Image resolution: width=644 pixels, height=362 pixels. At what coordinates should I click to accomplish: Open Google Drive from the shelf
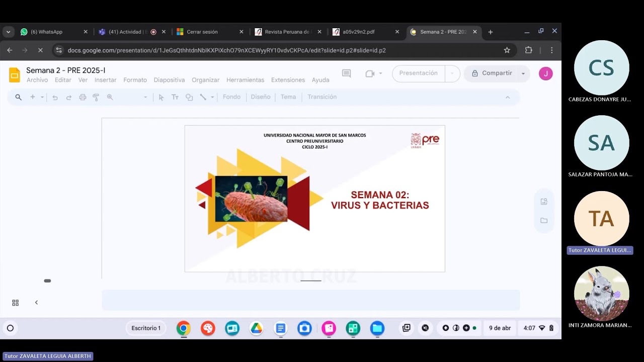pos(257,328)
